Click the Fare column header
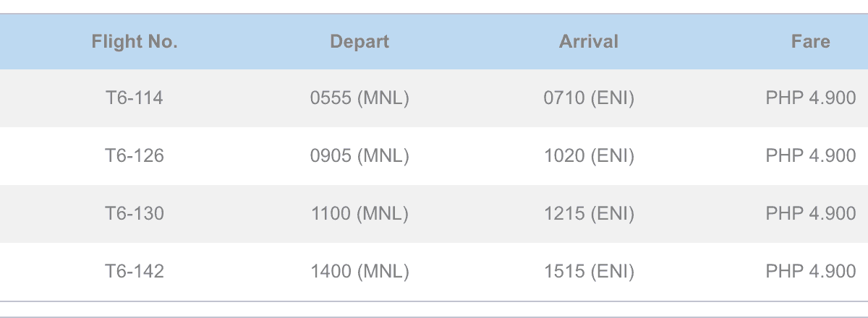The width and height of the screenshot is (868, 318). (810, 42)
